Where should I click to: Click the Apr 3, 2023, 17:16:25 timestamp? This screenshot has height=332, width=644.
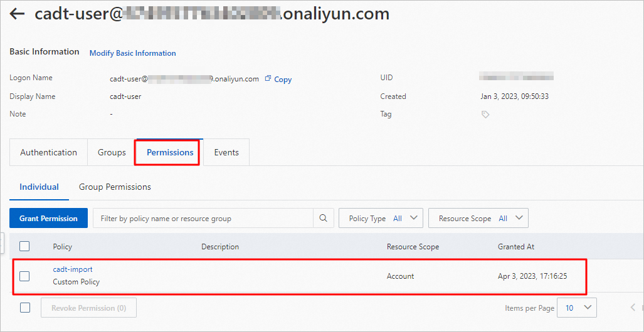click(x=532, y=276)
